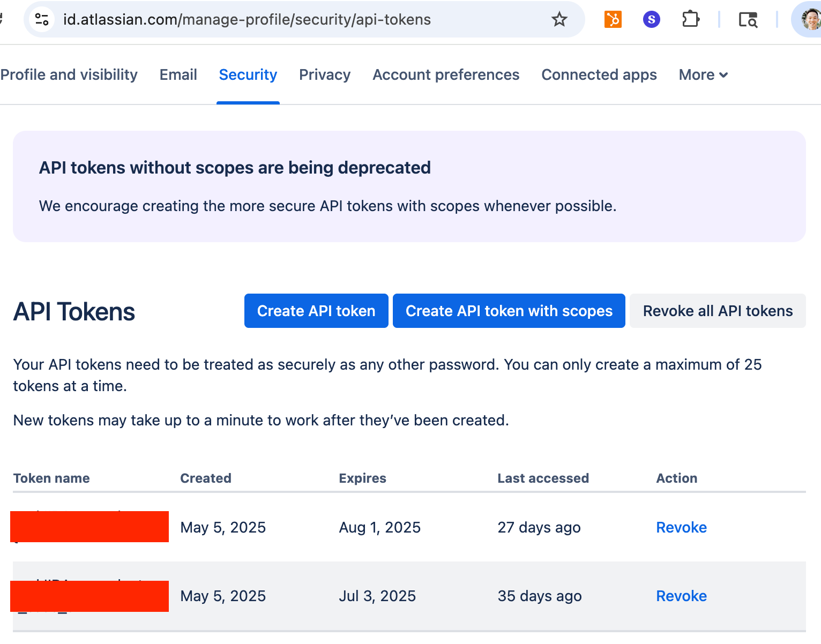Click the screen search icon in toolbar
This screenshot has height=644, width=821.
748,20
